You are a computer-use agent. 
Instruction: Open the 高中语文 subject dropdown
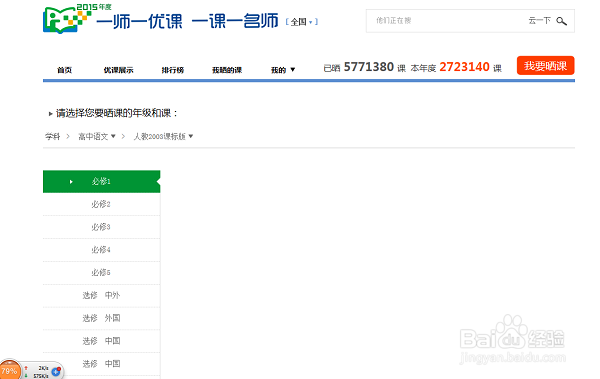tap(97, 136)
